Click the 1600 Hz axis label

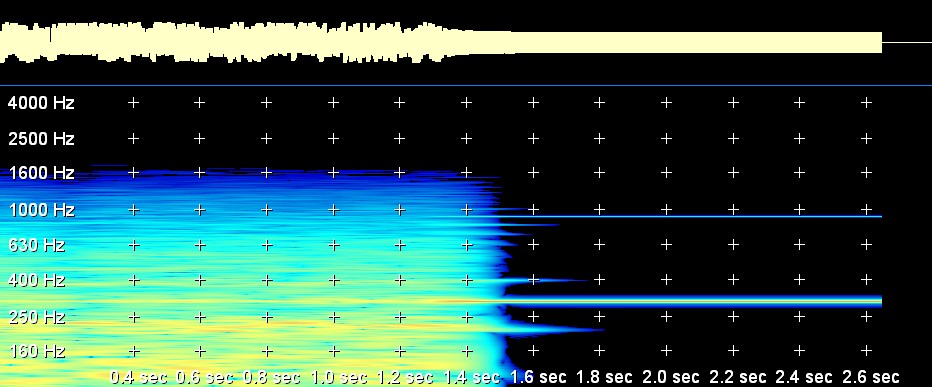coord(41,173)
